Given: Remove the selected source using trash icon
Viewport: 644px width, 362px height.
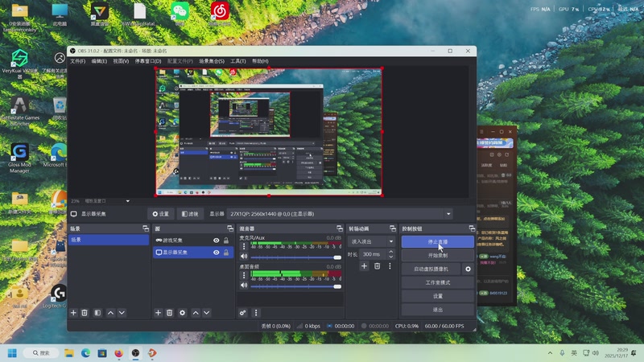Looking at the screenshot, I should click(169, 313).
